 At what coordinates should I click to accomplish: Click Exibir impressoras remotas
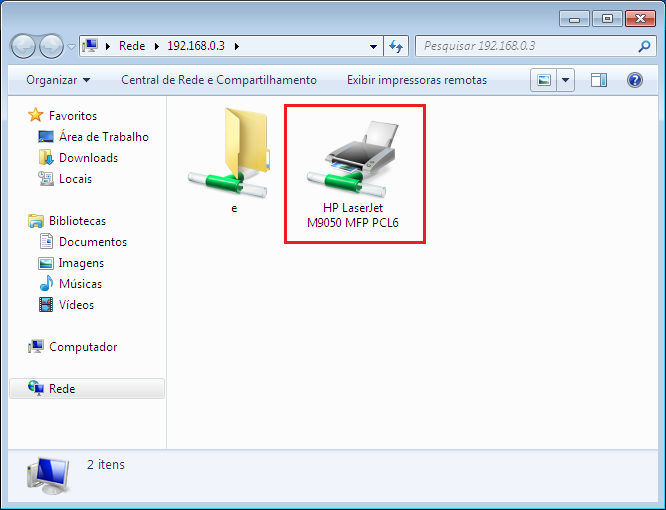pyautogui.click(x=417, y=80)
